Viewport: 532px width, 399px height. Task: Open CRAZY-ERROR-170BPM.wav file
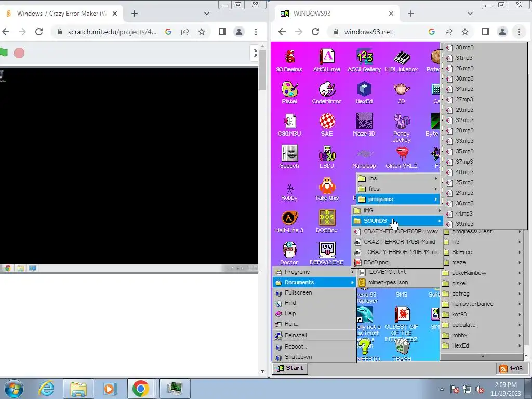[x=397, y=231]
